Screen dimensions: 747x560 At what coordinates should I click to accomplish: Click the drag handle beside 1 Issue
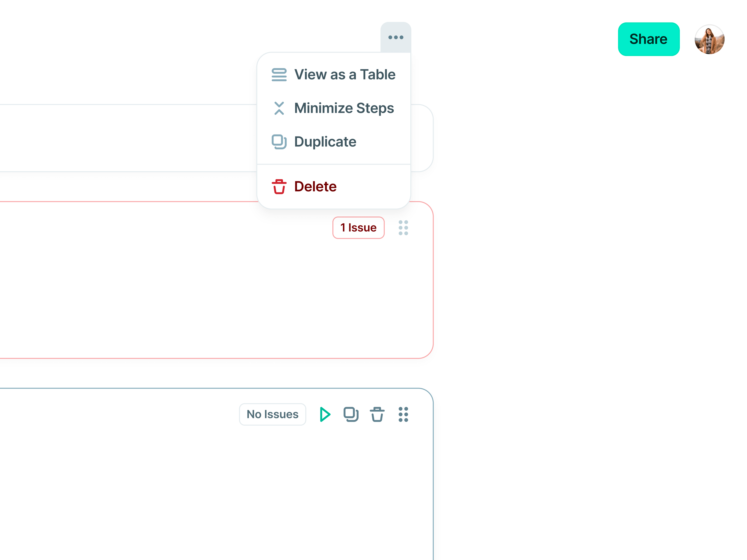403,228
